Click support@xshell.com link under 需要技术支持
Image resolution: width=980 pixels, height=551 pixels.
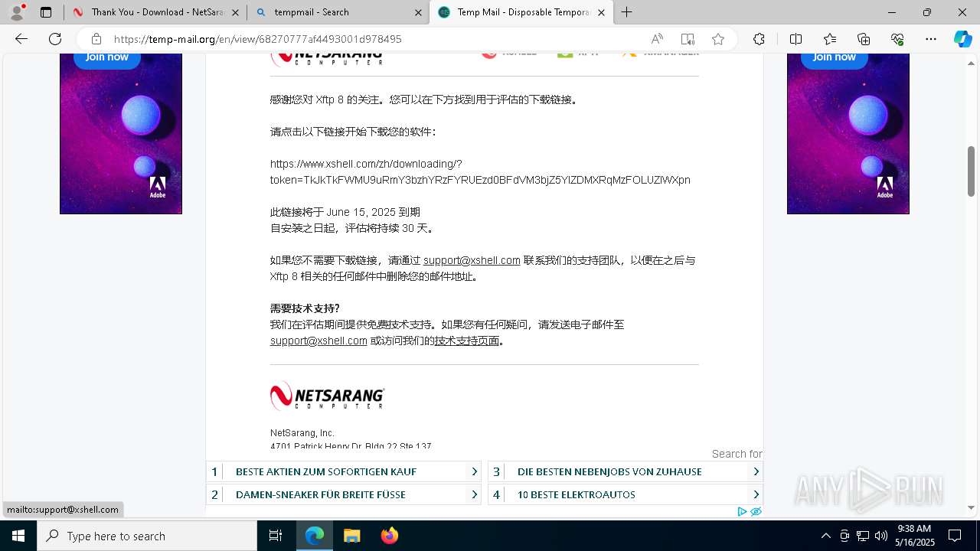tap(318, 341)
